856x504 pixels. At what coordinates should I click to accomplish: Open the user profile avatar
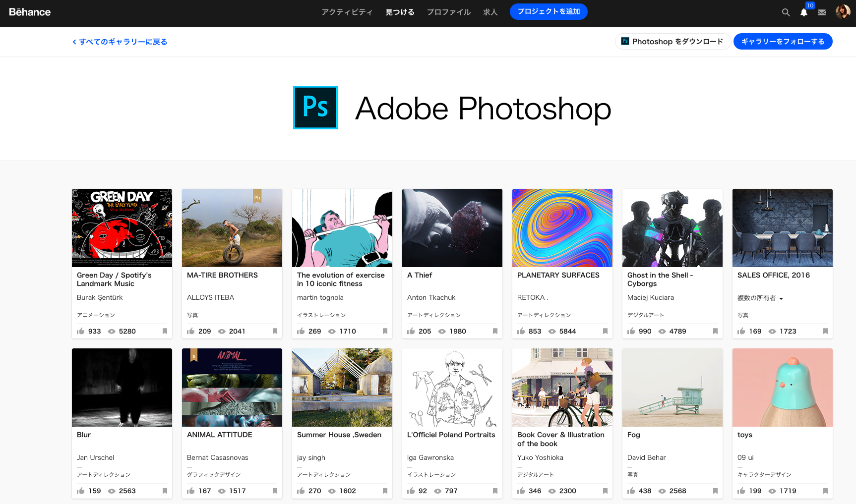(x=843, y=12)
